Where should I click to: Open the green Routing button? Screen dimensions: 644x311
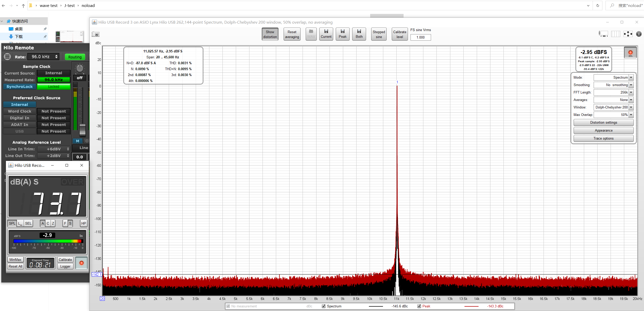[x=75, y=57]
